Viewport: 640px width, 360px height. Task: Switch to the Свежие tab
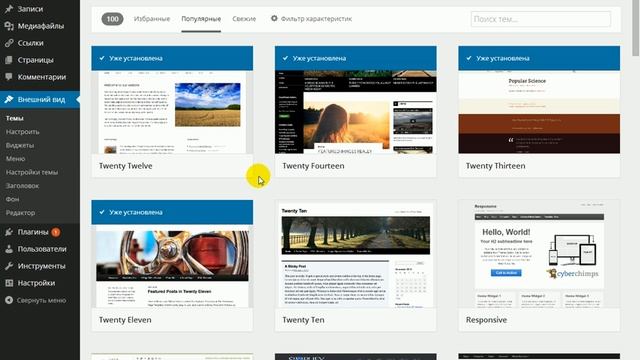coord(244,19)
